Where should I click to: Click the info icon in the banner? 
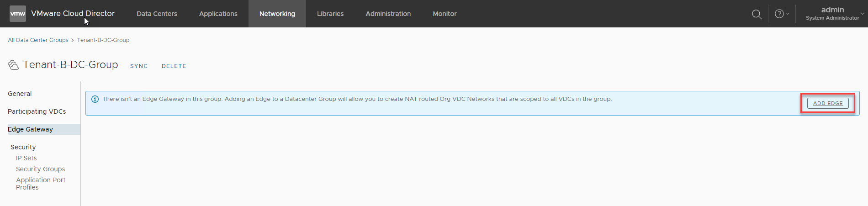[x=95, y=99]
